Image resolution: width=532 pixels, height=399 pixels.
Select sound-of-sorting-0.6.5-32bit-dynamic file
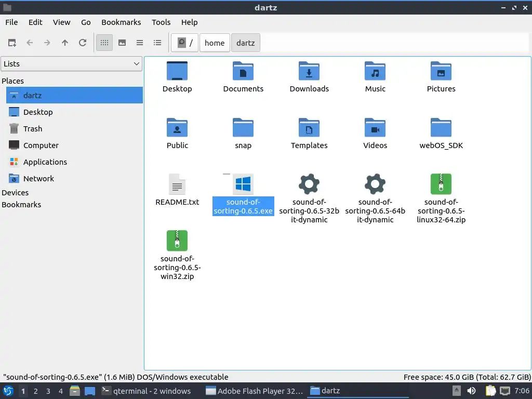(x=309, y=198)
